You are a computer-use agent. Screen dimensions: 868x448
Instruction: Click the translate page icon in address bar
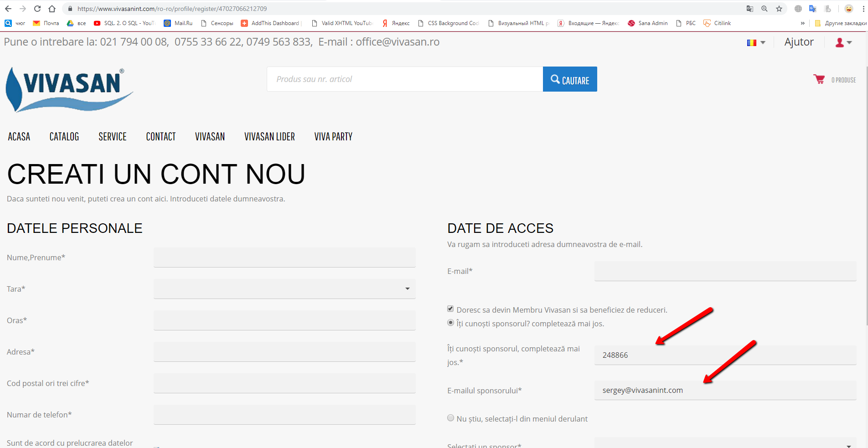[x=750, y=9]
